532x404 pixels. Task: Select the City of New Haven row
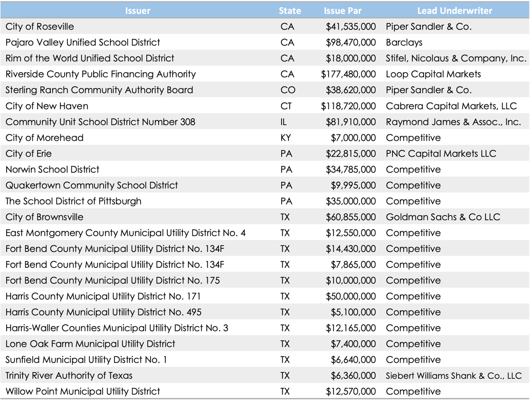(x=47, y=106)
